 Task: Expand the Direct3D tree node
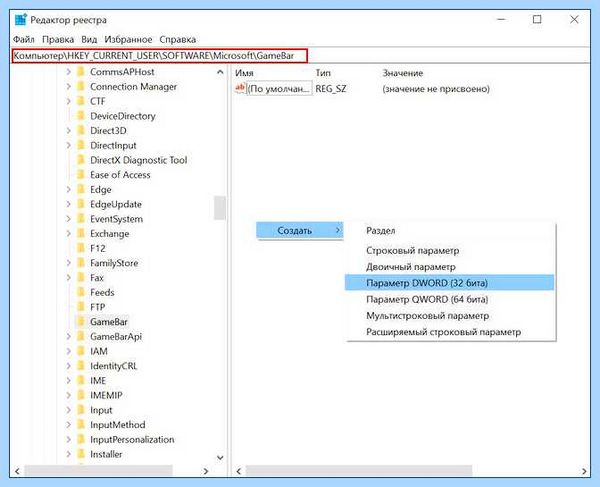coord(68,130)
